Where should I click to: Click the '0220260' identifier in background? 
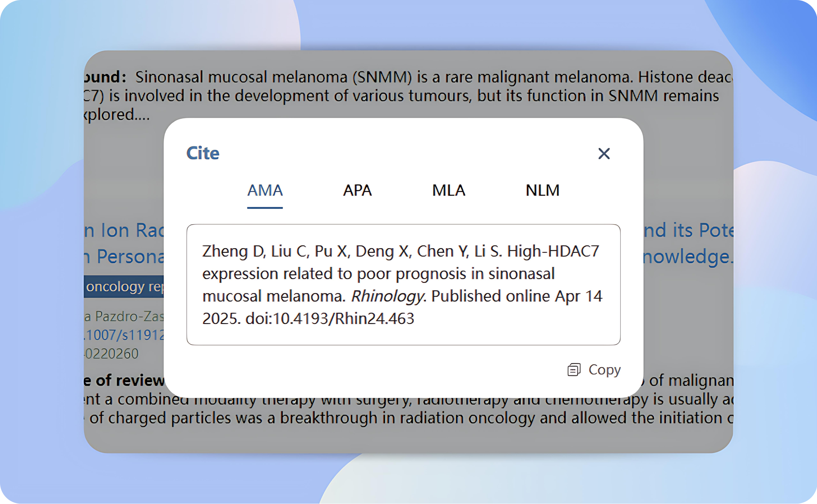pos(111,354)
